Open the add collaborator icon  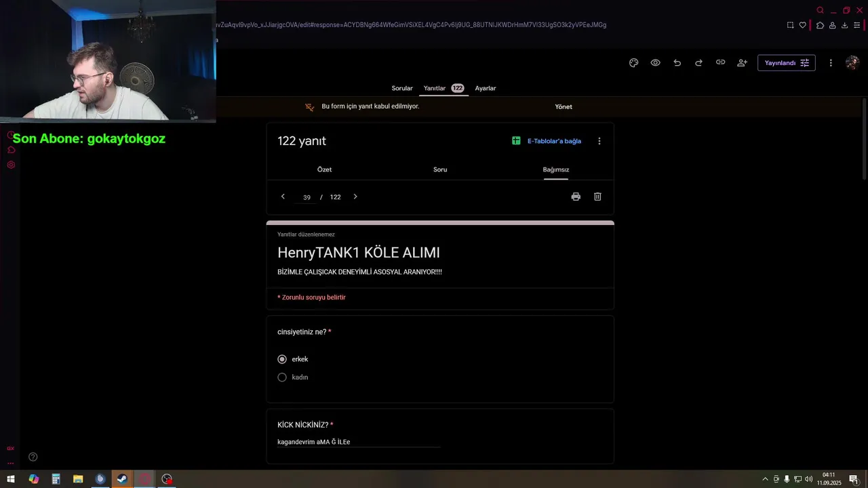point(742,63)
